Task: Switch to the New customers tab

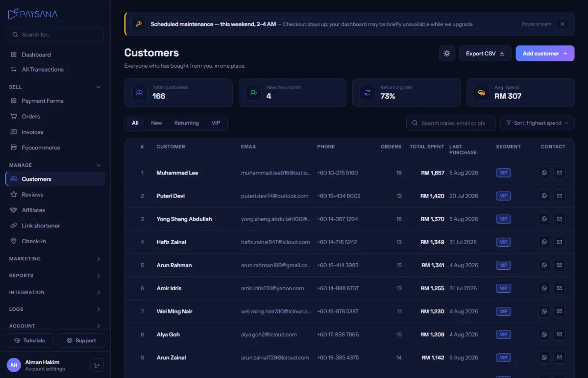Action: [156, 123]
